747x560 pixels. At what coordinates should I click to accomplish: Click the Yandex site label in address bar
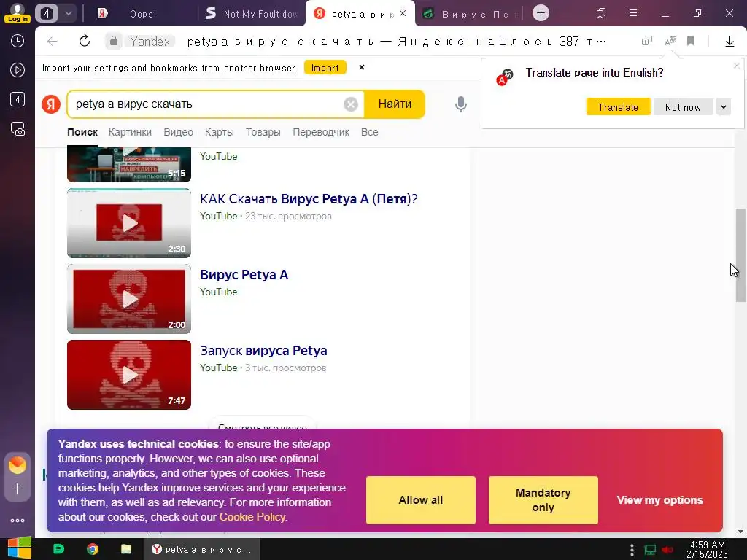pyautogui.click(x=150, y=42)
